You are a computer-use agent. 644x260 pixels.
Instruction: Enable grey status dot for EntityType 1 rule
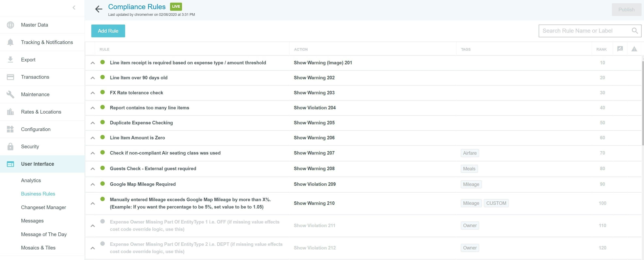coord(102,221)
